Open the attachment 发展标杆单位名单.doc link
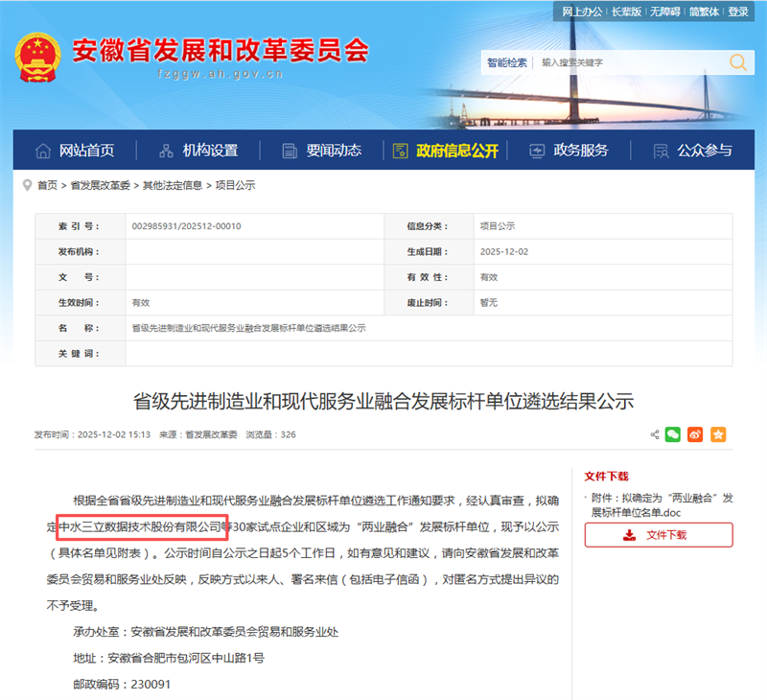 point(662,505)
